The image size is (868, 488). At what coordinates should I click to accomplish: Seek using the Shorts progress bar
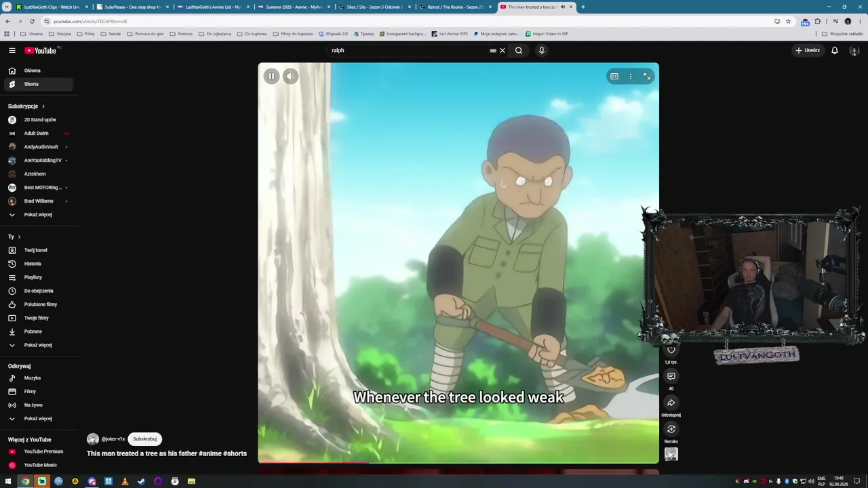pyautogui.click(x=458, y=464)
